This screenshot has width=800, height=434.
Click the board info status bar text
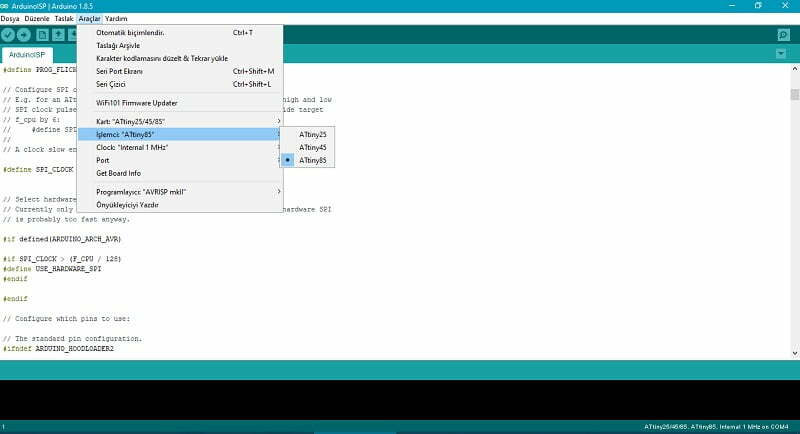716,427
